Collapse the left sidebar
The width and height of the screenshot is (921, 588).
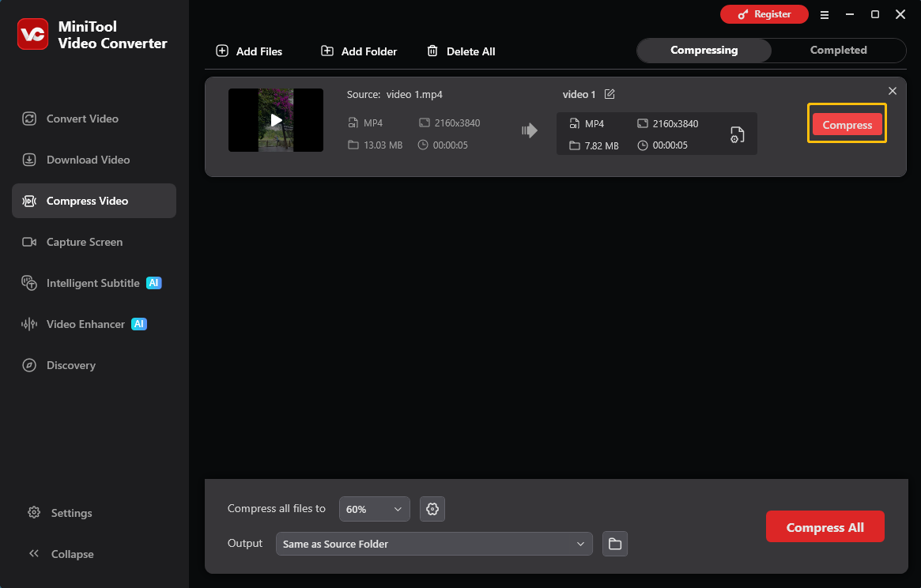(x=61, y=554)
